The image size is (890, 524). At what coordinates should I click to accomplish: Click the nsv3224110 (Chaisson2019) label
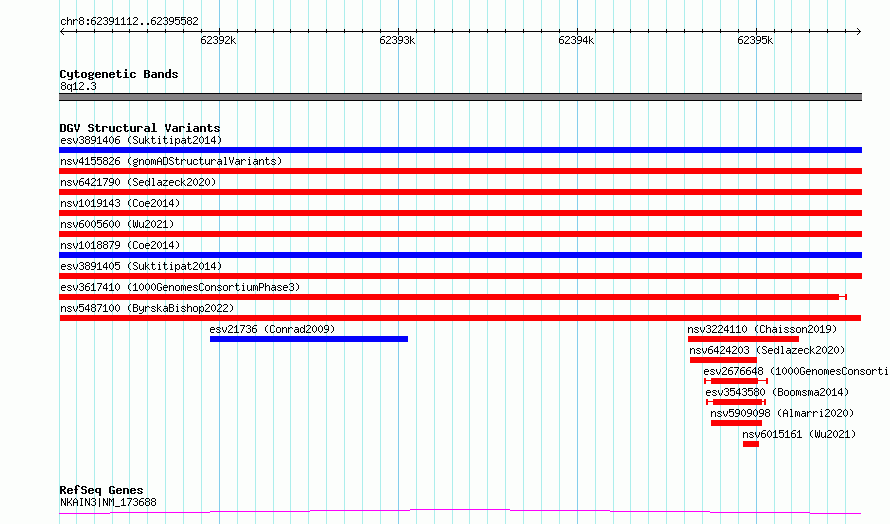click(762, 329)
